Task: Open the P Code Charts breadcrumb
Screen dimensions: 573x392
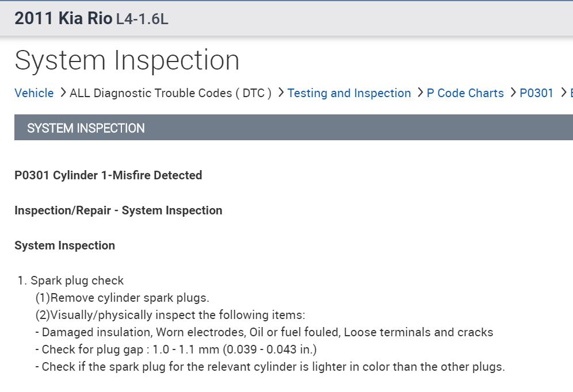Action: tap(465, 93)
